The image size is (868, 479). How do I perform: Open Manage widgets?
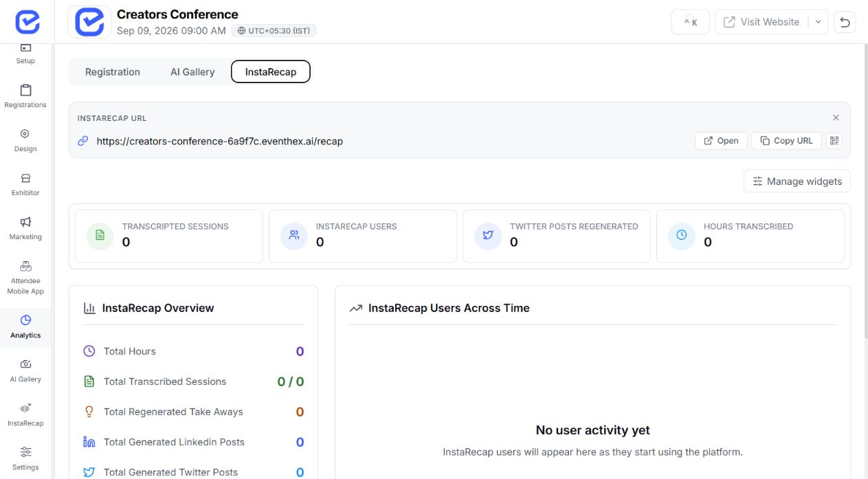click(797, 181)
